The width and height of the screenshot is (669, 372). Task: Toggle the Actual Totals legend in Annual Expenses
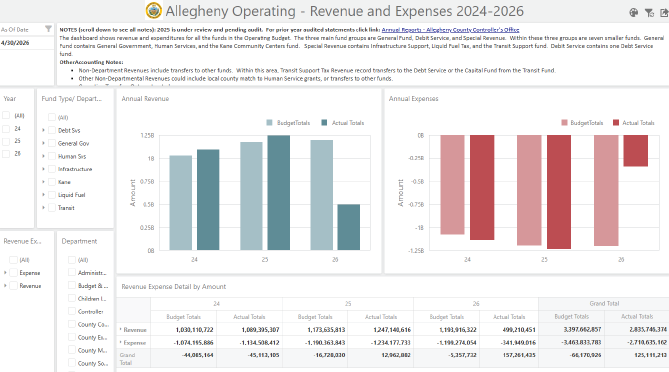tap(634, 123)
